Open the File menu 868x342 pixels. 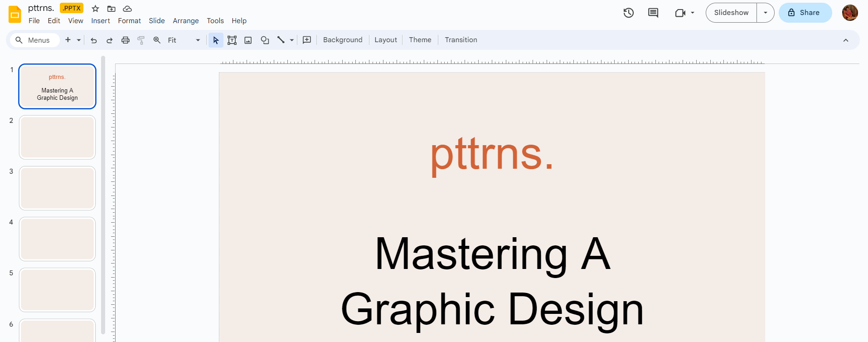(34, 21)
